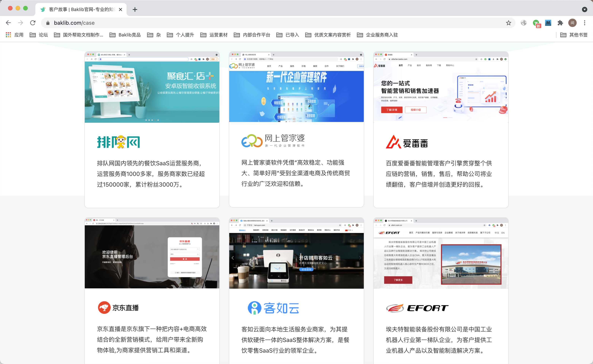This screenshot has height=364, width=593.
Task: Click the browser forward arrow
Action: [21, 23]
